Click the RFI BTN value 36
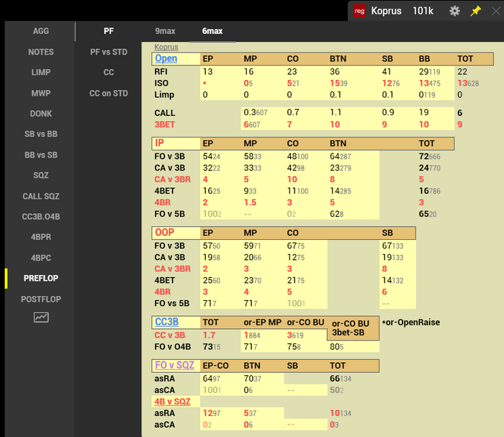 (x=335, y=72)
